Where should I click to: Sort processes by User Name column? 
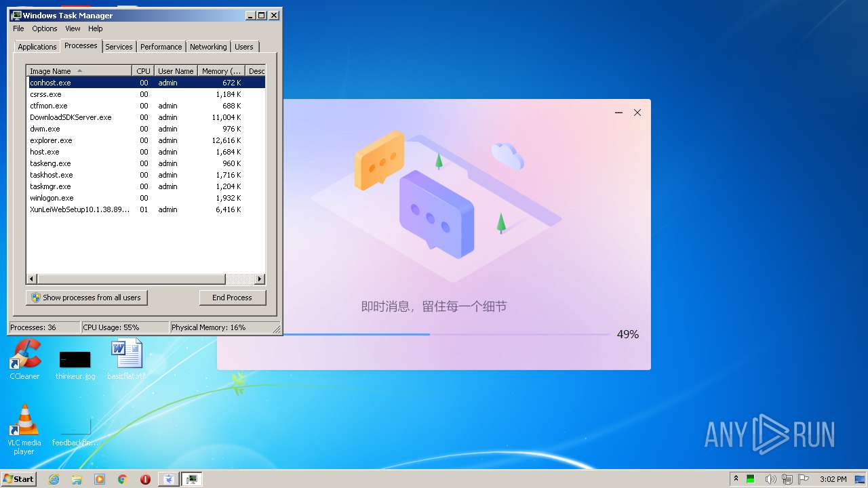[x=176, y=70]
